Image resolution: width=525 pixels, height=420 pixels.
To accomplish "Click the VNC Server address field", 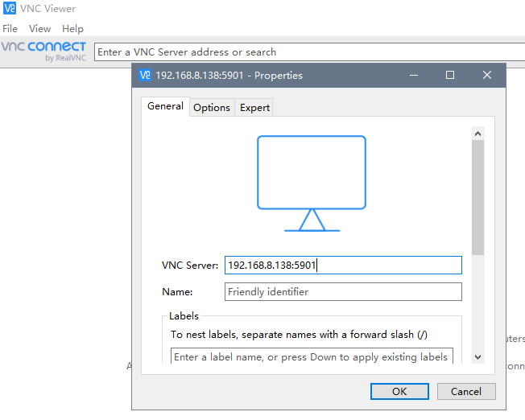I will point(343,266).
